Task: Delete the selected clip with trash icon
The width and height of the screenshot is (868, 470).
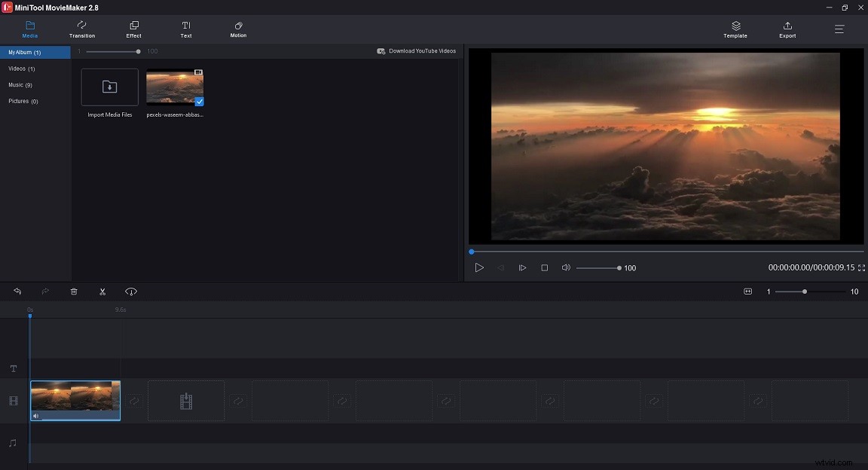Action: click(73, 291)
